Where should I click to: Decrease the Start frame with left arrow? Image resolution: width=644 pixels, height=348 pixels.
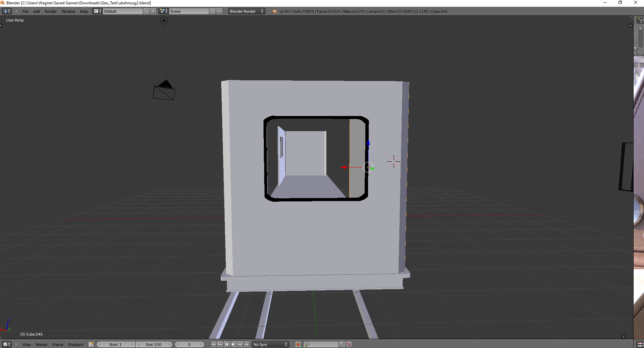point(99,344)
